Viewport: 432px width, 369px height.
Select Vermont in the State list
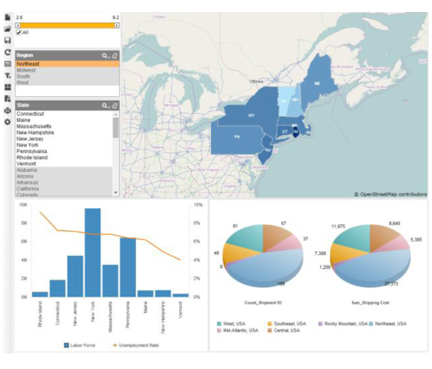click(x=64, y=164)
